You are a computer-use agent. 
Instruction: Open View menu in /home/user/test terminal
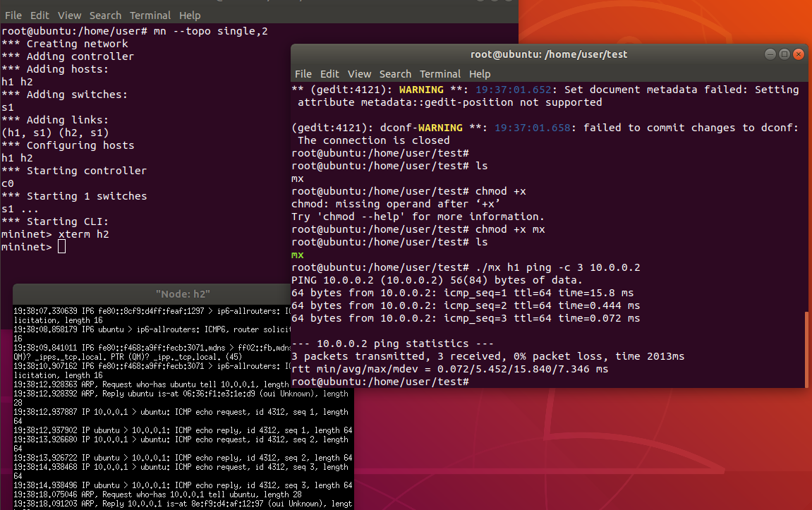tap(359, 74)
